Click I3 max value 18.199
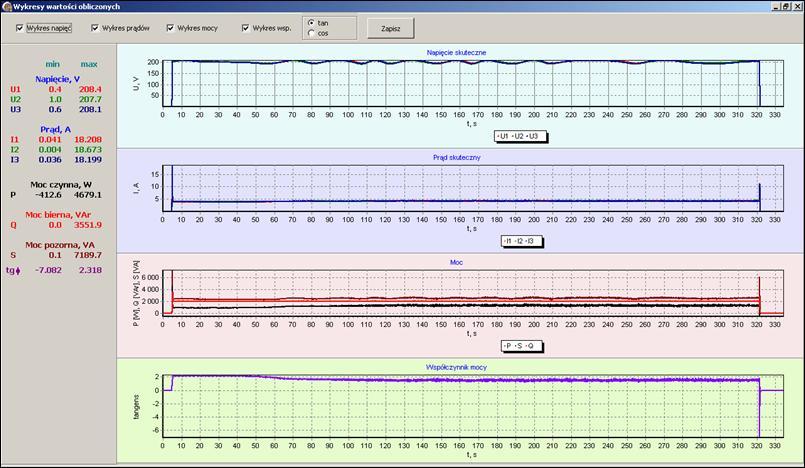This screenshot has height=468, width=805. (88, 160)
